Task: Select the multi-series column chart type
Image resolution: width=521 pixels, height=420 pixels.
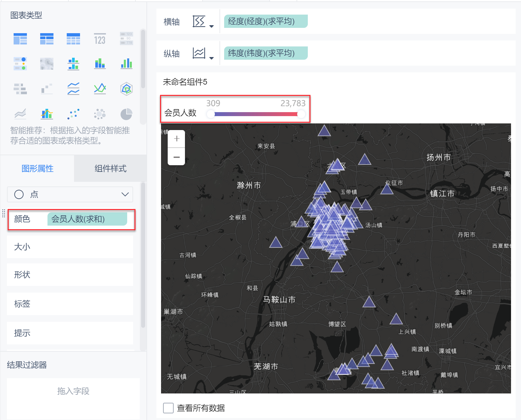Action: pyautogui.click(x=127, y=63)
